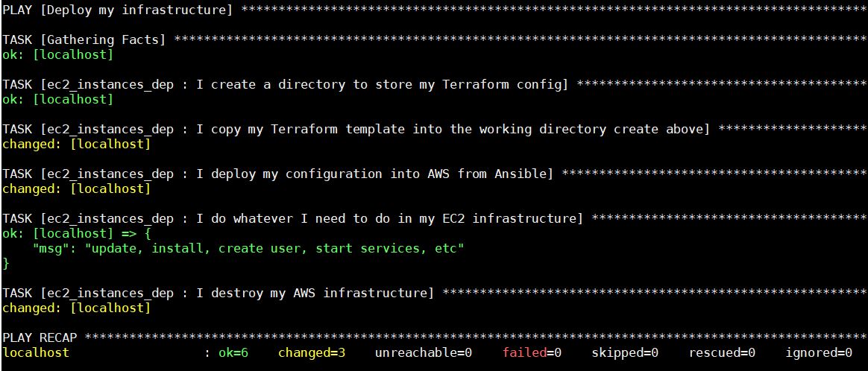Click the PLAY Deploy my infrastructure header
This screenshot has height=371, width=868.
point(118,10)
